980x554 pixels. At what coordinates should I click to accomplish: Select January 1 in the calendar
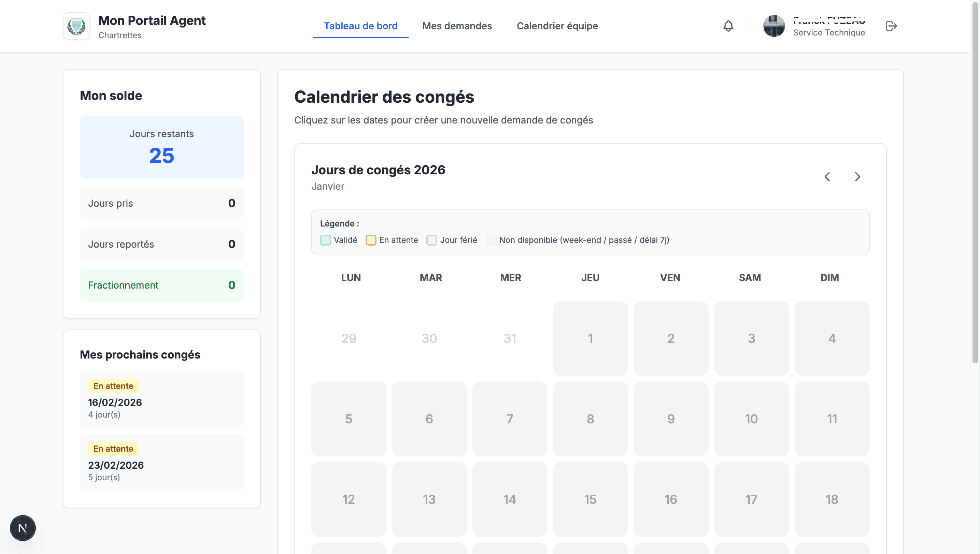coord(590,338)
